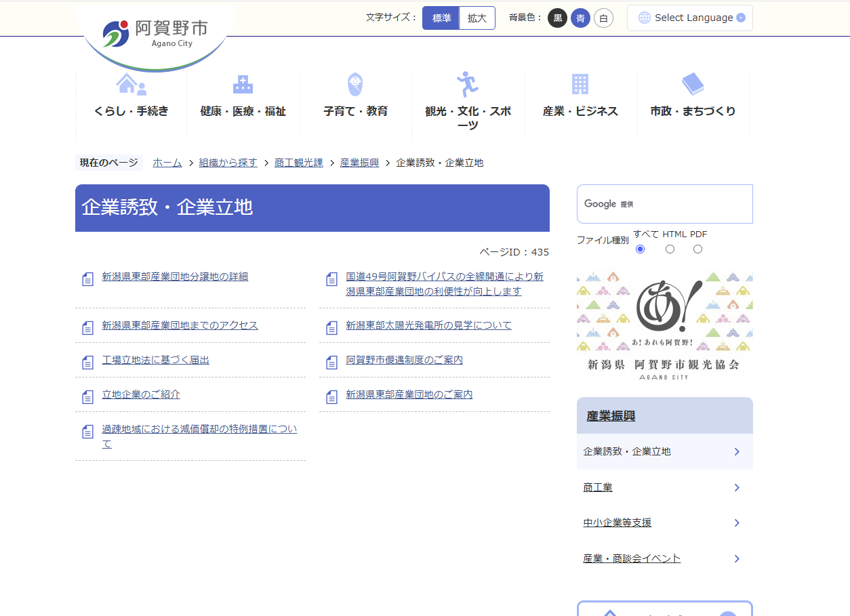850x616 pixels.
Task: Open 過疎地域における減価償却の特例措置について link
Action: (199, 436)
